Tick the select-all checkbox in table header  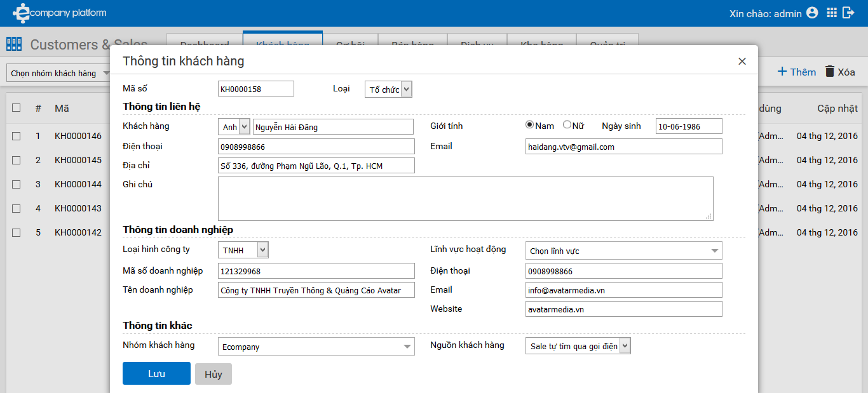coord(17,108)
